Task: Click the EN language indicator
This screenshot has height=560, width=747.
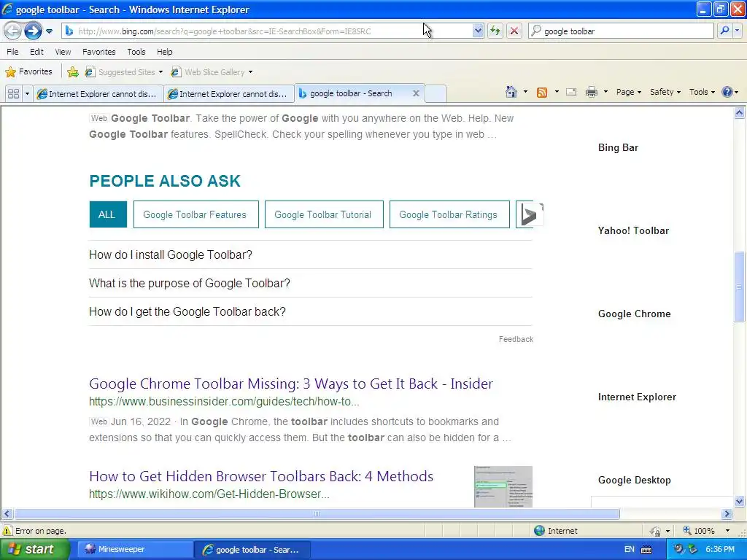Action: [630, 549]
